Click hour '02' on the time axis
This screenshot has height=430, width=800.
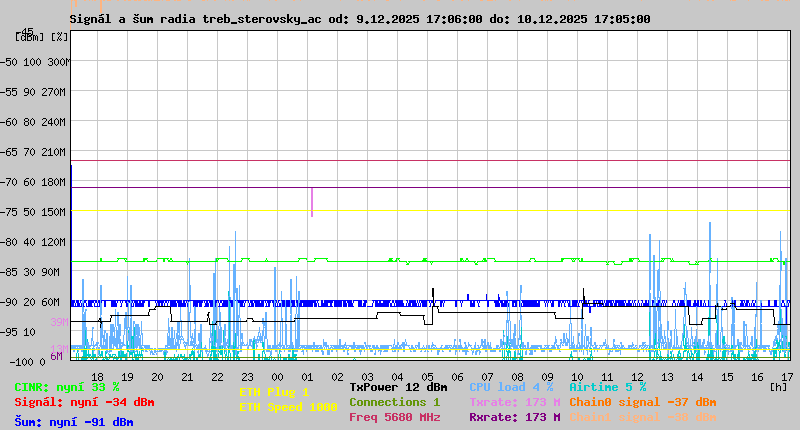pos(337,377)
